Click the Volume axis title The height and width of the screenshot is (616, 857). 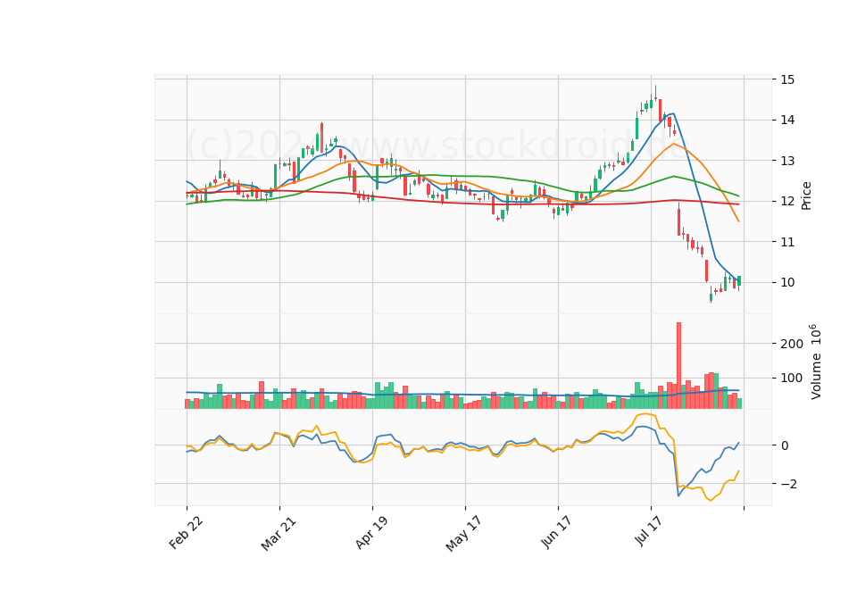coord(814,362)
